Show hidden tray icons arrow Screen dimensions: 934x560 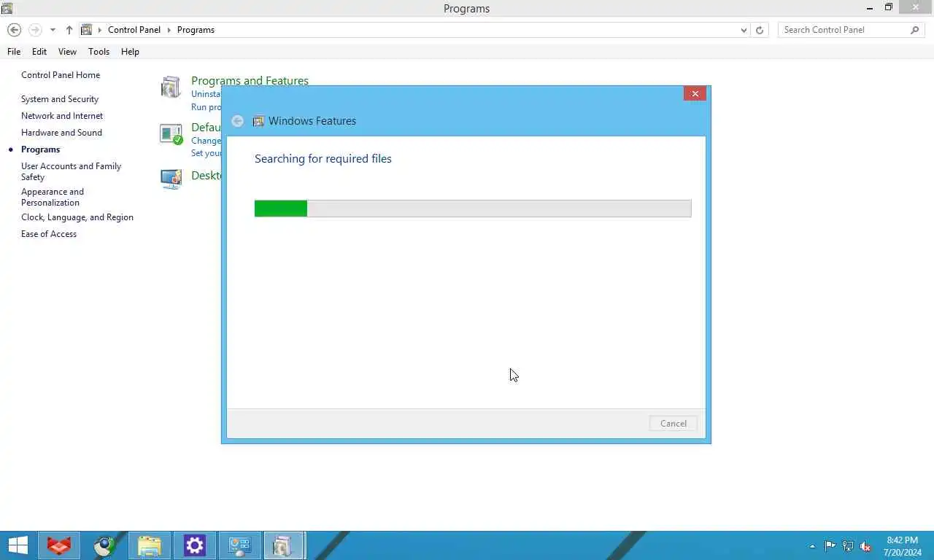point(813,546)
